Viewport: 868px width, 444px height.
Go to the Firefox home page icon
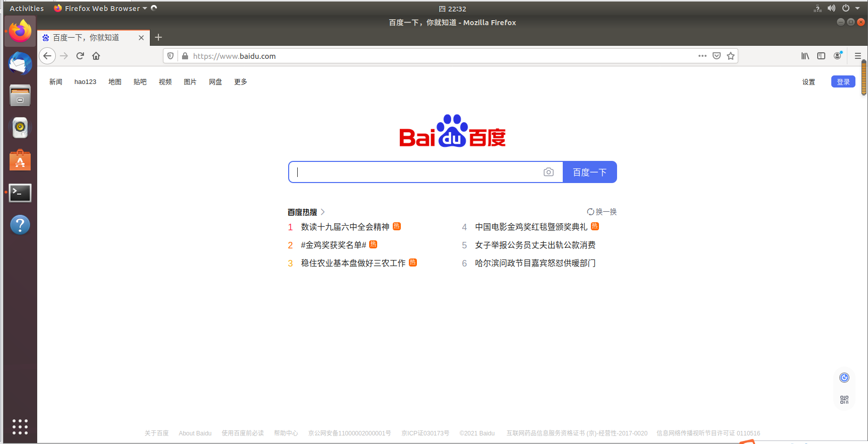point(96,56)
